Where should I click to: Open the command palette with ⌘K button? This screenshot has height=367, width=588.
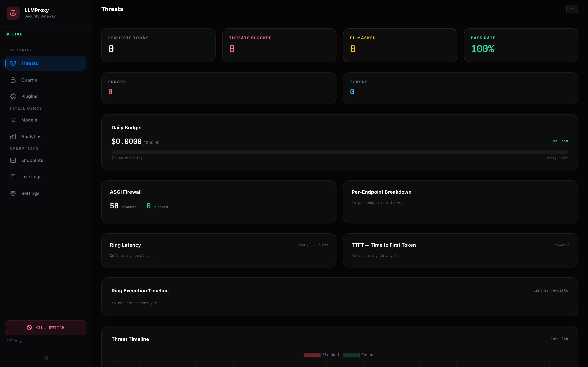[x=572, y=9]
